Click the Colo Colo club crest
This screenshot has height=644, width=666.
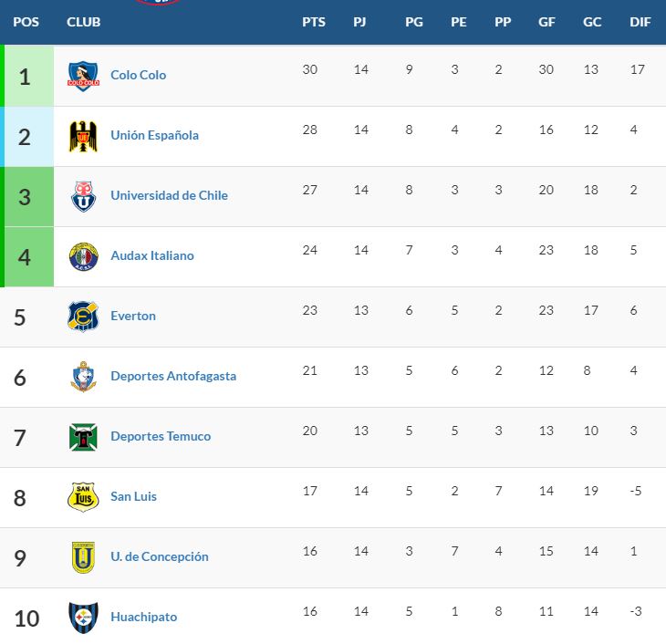[x=83, y=76]
